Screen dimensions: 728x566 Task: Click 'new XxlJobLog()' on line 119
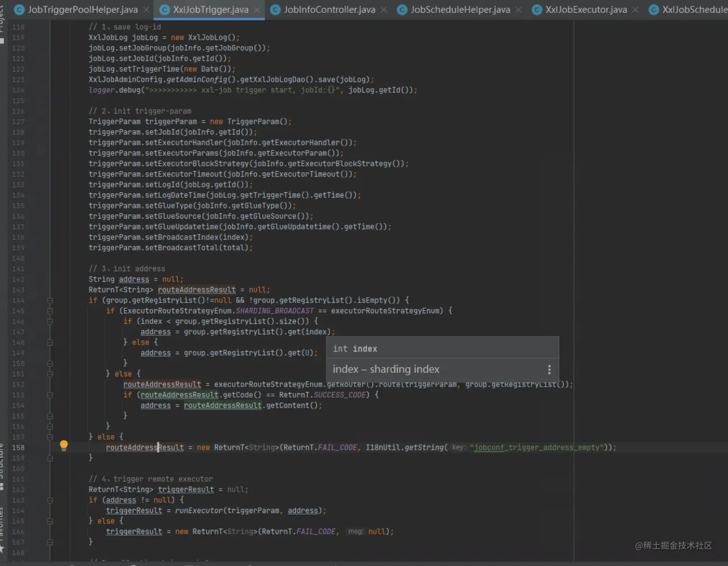click(x=203, y=38)
